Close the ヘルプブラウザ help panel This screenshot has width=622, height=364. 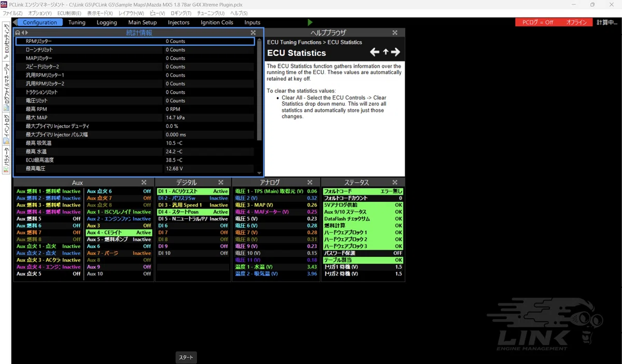click(x=395, y=33)
